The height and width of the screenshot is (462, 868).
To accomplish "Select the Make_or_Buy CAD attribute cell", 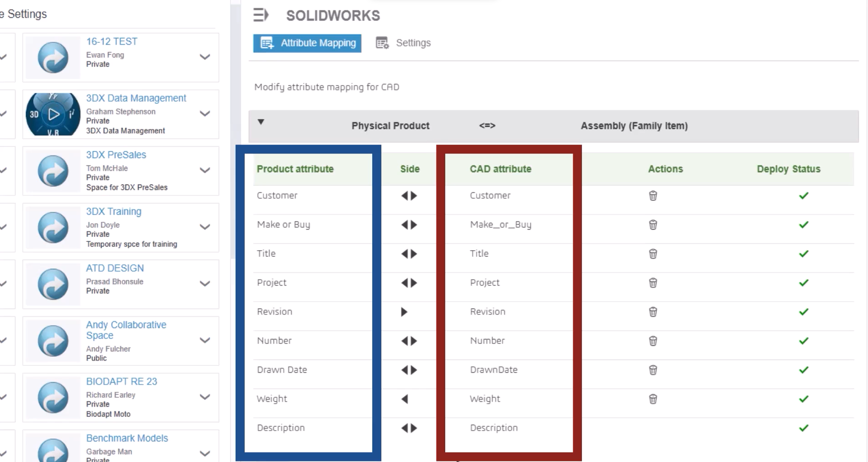I will [x=500, y=225].
